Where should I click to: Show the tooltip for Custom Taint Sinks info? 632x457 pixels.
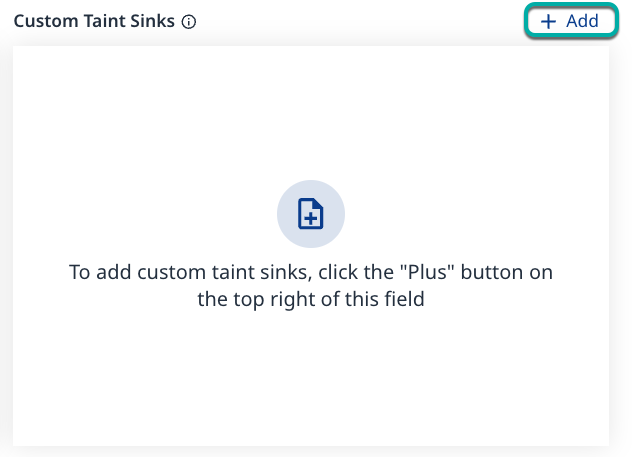pos(189,22)
